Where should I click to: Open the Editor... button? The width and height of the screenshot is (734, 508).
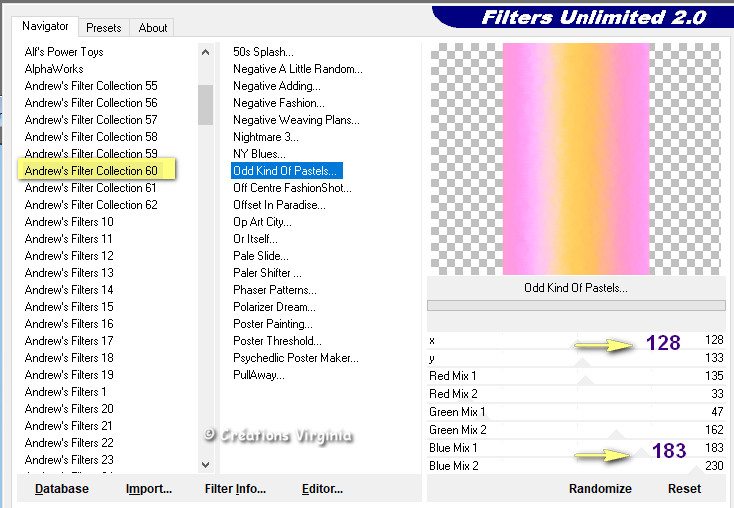click(x=323, y=489)
